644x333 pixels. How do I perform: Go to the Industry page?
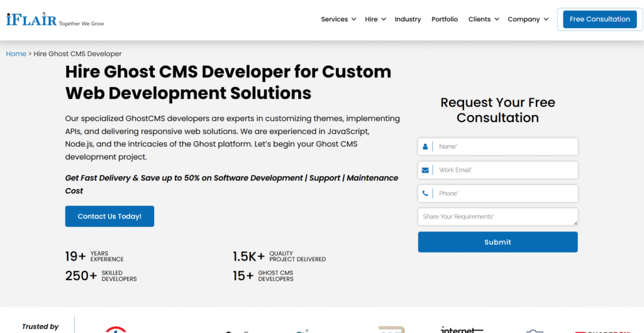(408, 20)
